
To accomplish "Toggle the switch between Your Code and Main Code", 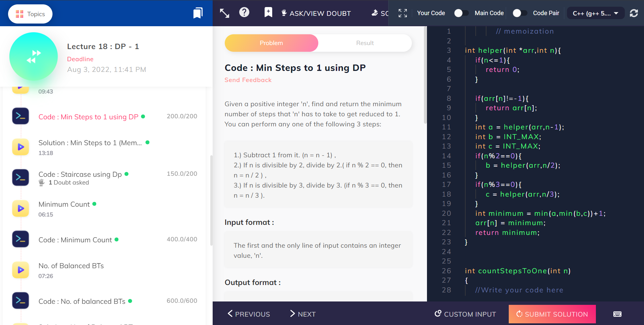I will pos(461,13).
